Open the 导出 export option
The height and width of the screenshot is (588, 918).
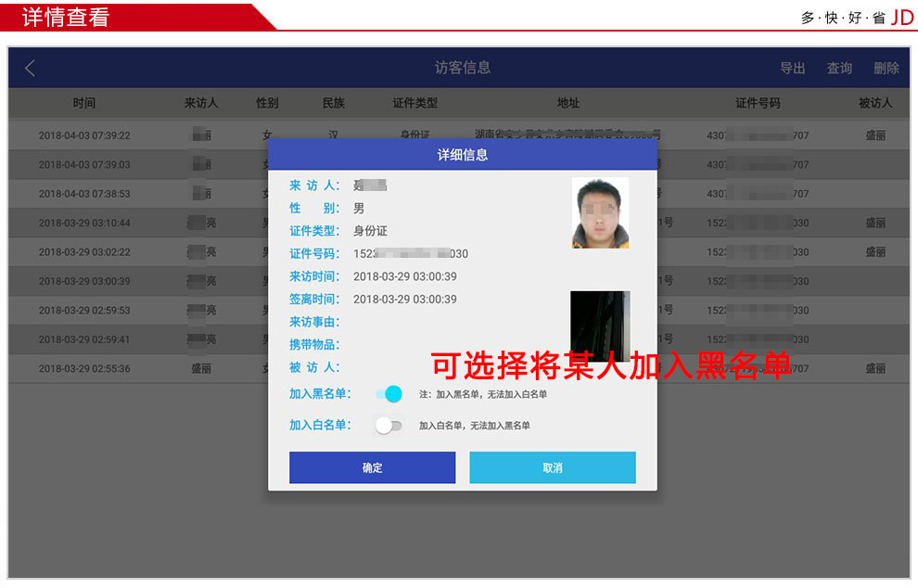coord(792,68)
